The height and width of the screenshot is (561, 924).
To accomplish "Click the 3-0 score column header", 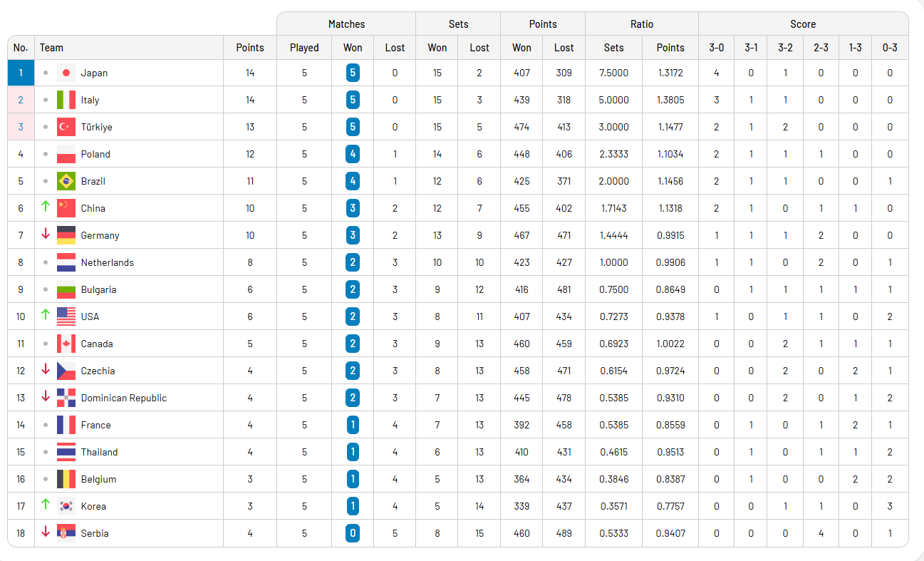I will [x=716, y=48].
